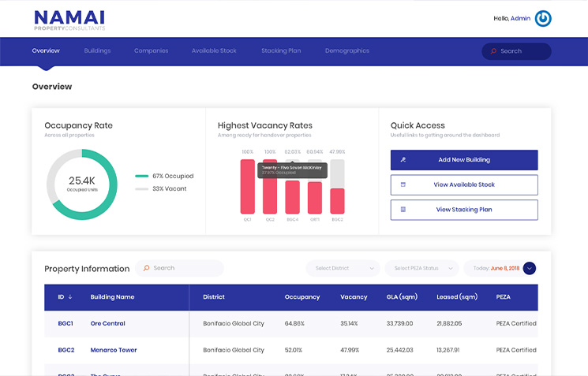Click the icon on View Available Stock button

coord(403,184)
